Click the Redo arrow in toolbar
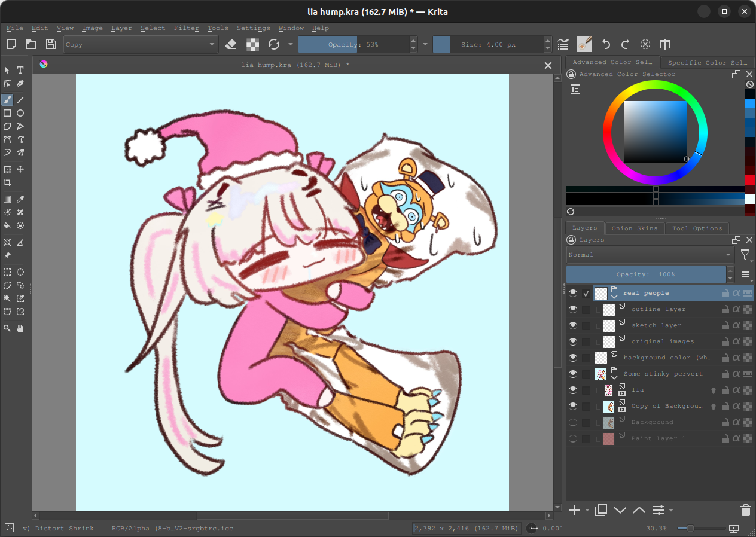The image size is (756, 537). [625, 44]
